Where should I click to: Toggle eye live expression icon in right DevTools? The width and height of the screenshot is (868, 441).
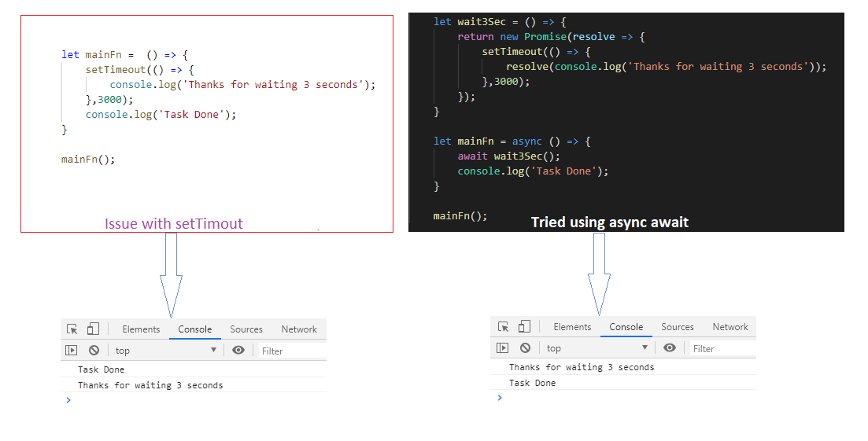(x=670, y=347)
